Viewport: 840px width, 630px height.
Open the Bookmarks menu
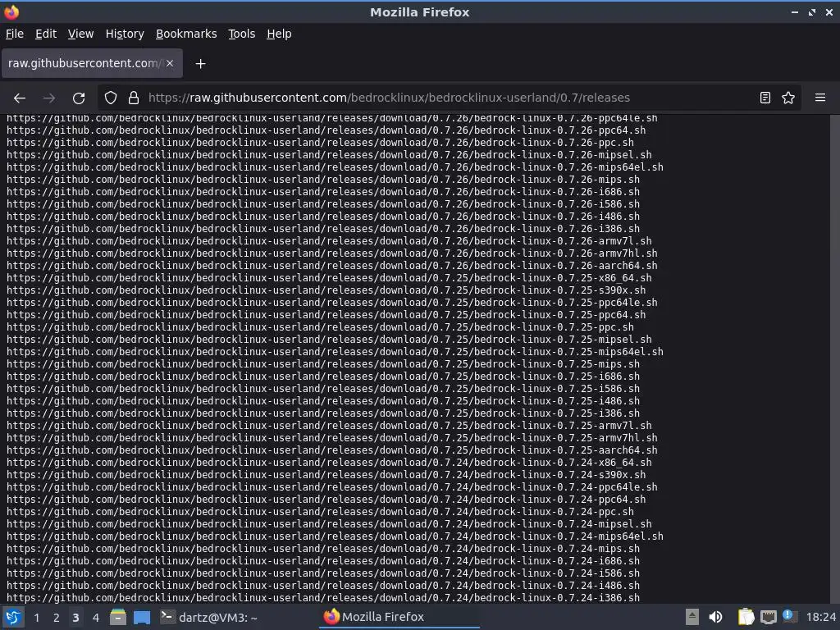(186, 34)
